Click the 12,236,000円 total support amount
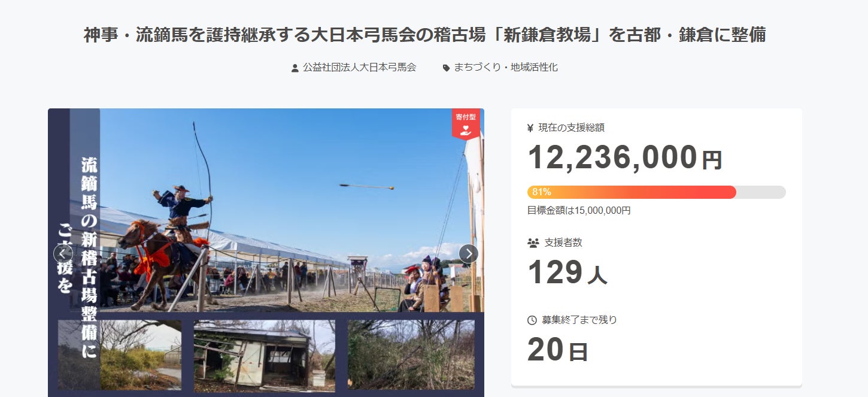 [x=625, y=157]
